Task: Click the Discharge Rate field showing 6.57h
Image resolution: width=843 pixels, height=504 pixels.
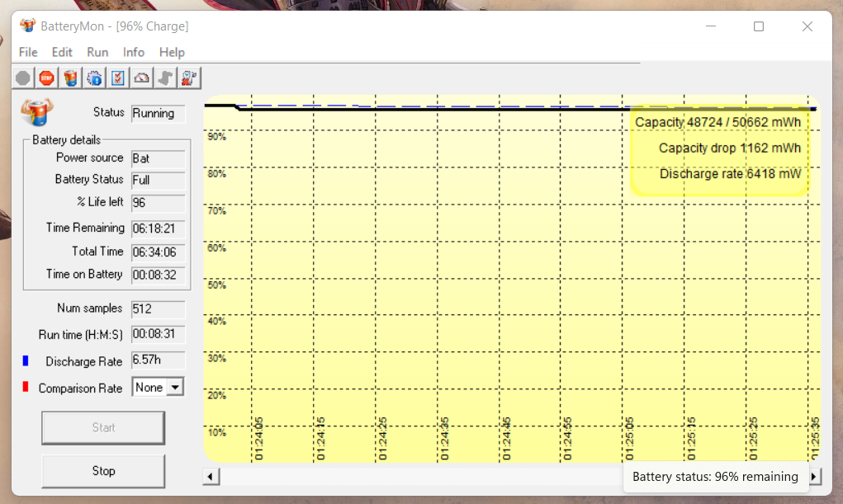Action: click(x=158, y=360)
